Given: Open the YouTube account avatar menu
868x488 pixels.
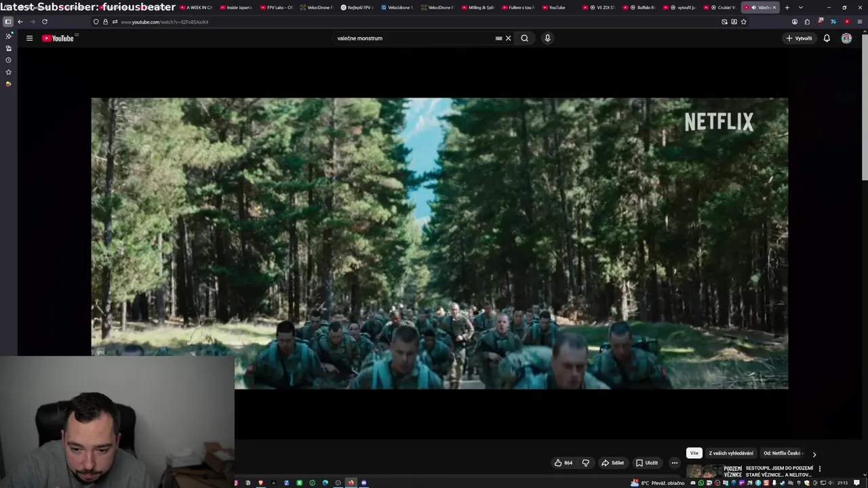Looking at the screenshot, I should pyautogui.click(x=846, y=38).
